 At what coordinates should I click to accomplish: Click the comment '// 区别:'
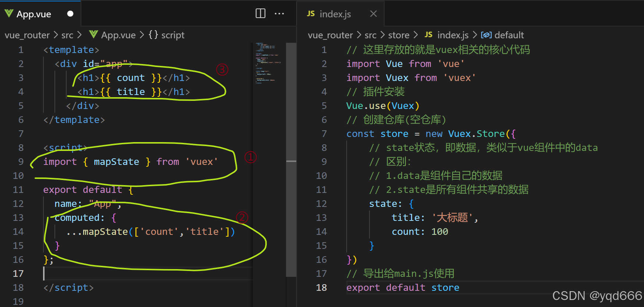390,162
